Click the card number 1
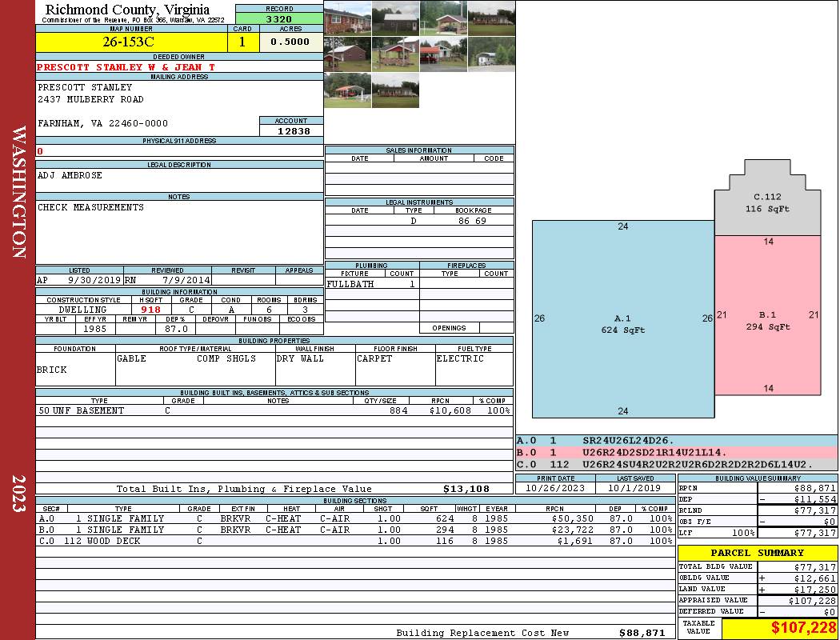This screenshot has width=840, height=640. click(x=242, y=42)
